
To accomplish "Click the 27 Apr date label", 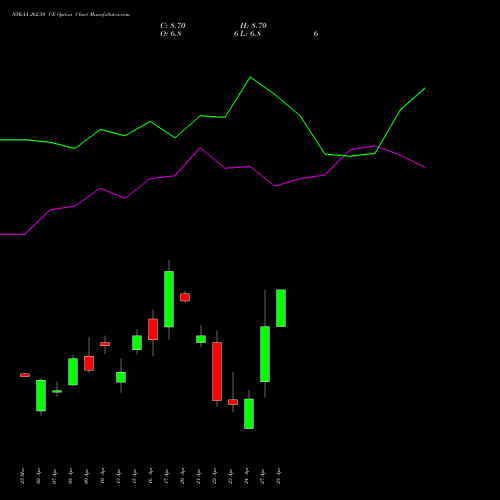I will tap(262, 476).
